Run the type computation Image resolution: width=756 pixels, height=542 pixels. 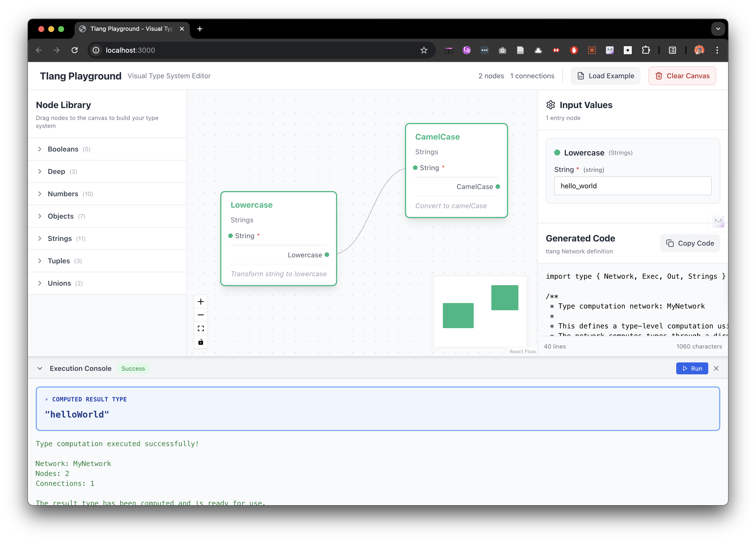pos(692,368)
